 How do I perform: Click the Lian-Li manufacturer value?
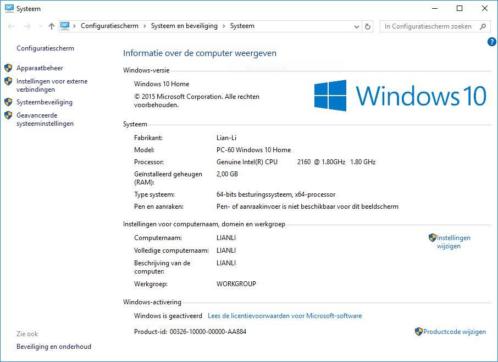pyautogui.click(x=226, y=138)
